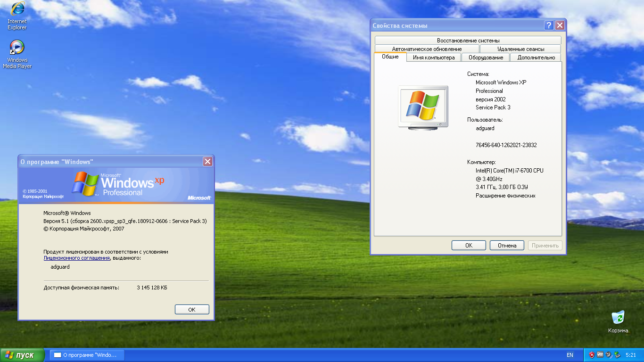Click OK in the О программе Windows dialog

coord(192,310)
